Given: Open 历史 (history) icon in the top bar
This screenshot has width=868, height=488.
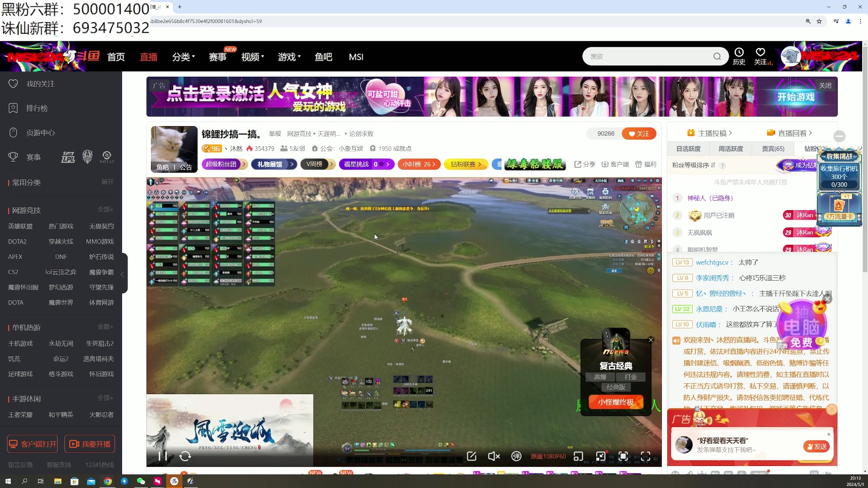Looking at the screenshot, I should pos(739,56).
